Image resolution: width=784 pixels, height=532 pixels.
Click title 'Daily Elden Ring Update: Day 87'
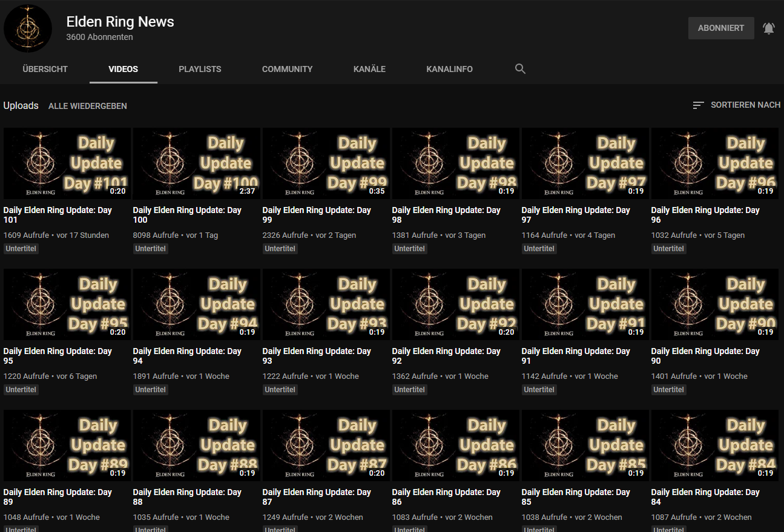[x=317, y=497]
